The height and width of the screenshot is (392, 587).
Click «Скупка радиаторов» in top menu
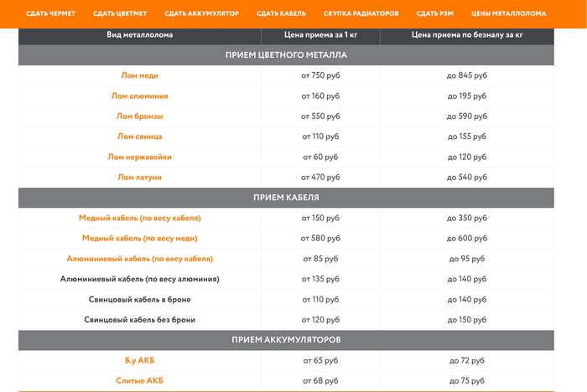click(361, 14)
